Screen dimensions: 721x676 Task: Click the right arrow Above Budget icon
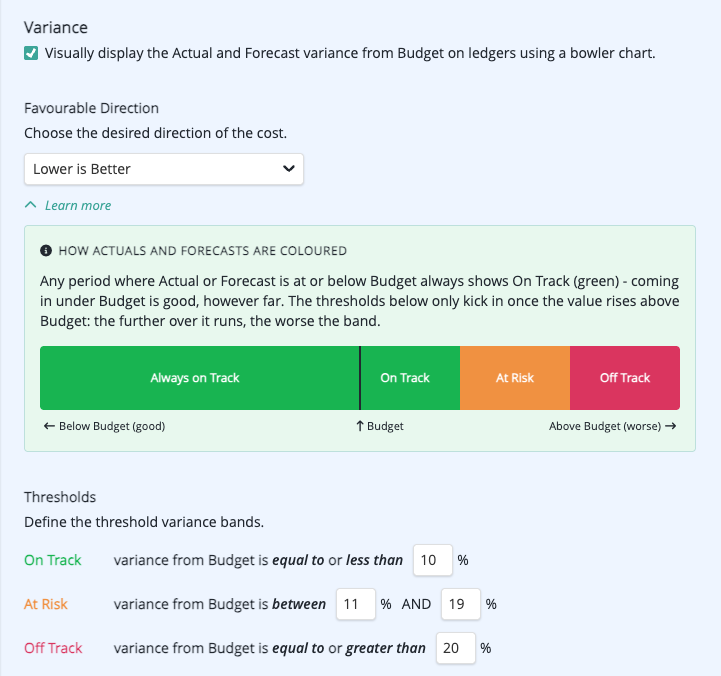point(670,426)
